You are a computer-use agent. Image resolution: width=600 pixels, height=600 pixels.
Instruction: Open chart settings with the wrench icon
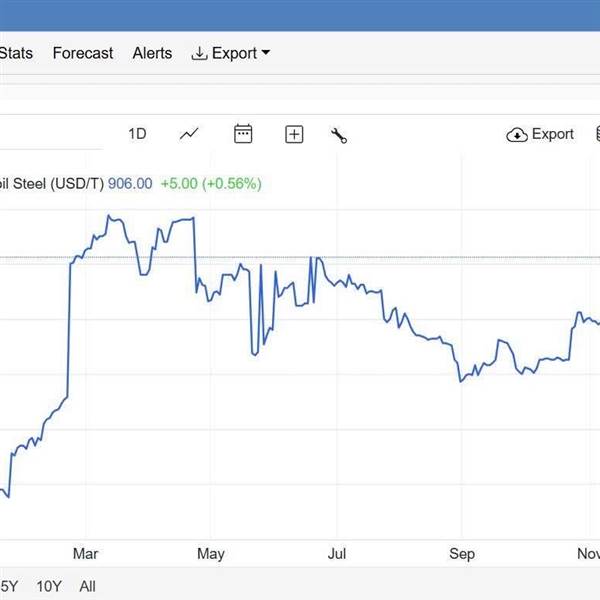339,135
